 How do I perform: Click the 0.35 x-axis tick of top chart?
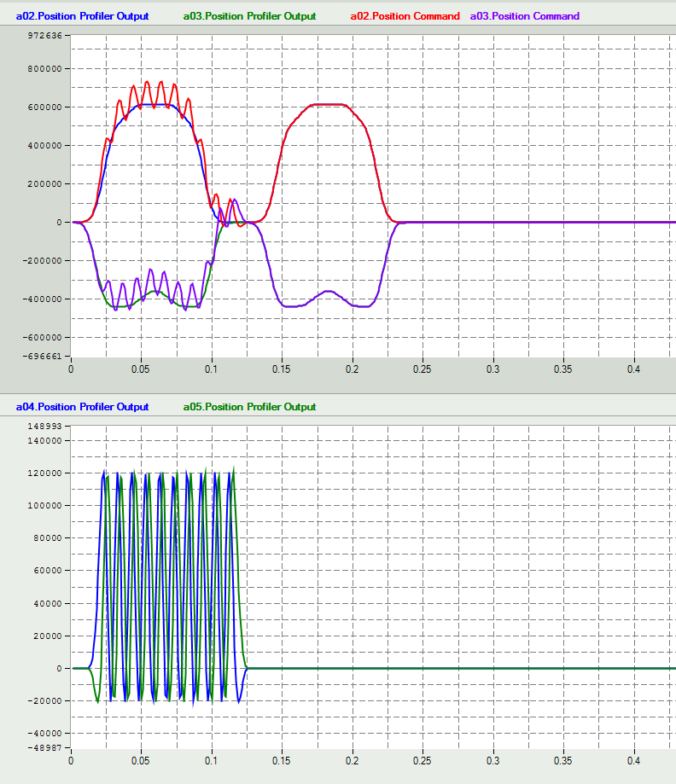564,369
